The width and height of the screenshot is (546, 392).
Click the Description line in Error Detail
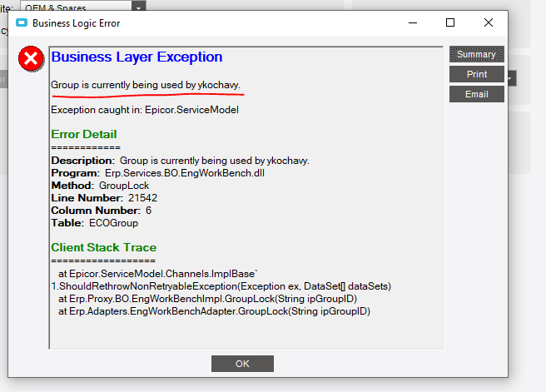pyautogui.click(x=180, y=161)
